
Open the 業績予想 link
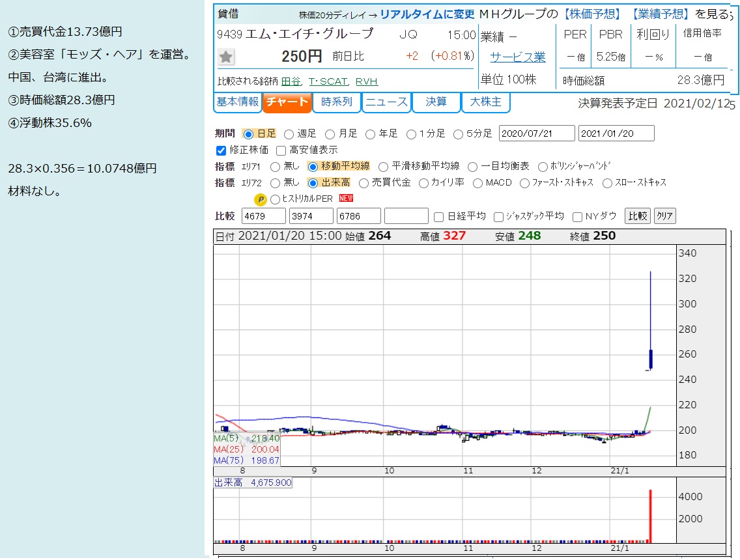coord(661,14)
